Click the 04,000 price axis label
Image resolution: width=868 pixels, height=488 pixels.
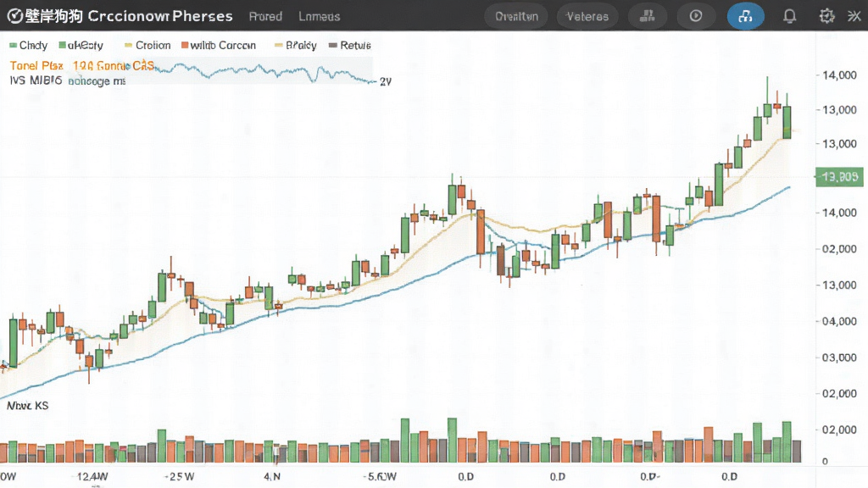839,321
